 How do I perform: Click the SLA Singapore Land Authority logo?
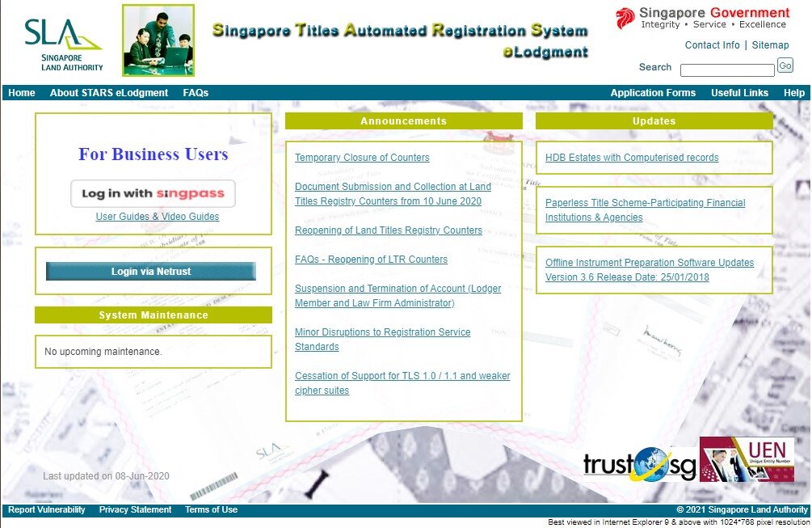point(63,44)
